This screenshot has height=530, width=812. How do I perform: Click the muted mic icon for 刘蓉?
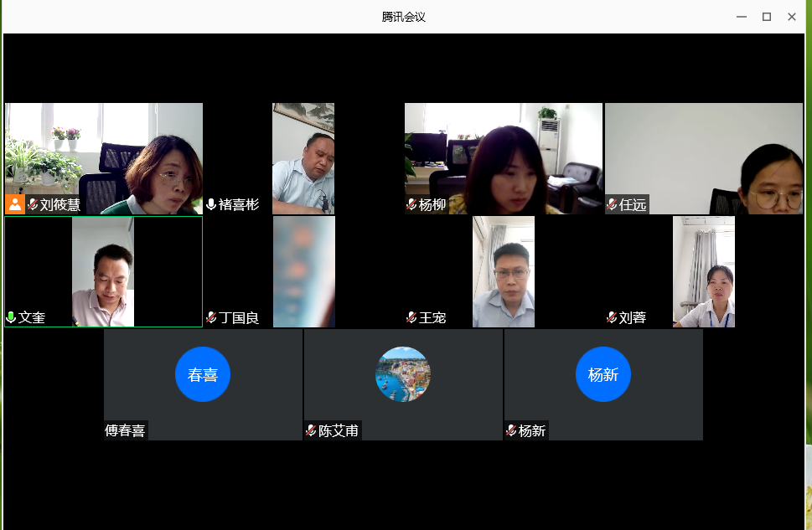612,317
